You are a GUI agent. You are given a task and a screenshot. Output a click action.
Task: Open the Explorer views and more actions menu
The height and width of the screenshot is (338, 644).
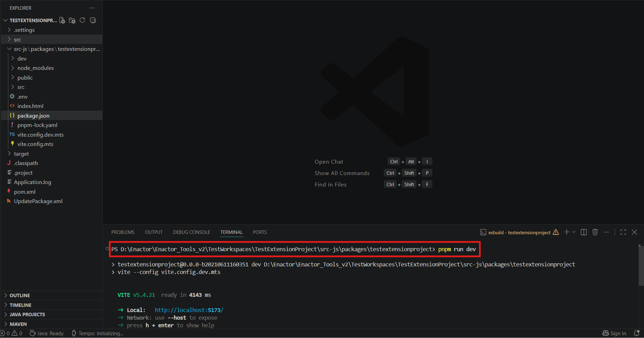click(92, 8)
